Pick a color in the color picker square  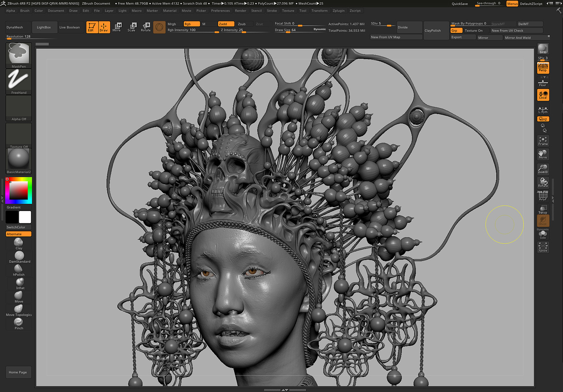[18, 191]
